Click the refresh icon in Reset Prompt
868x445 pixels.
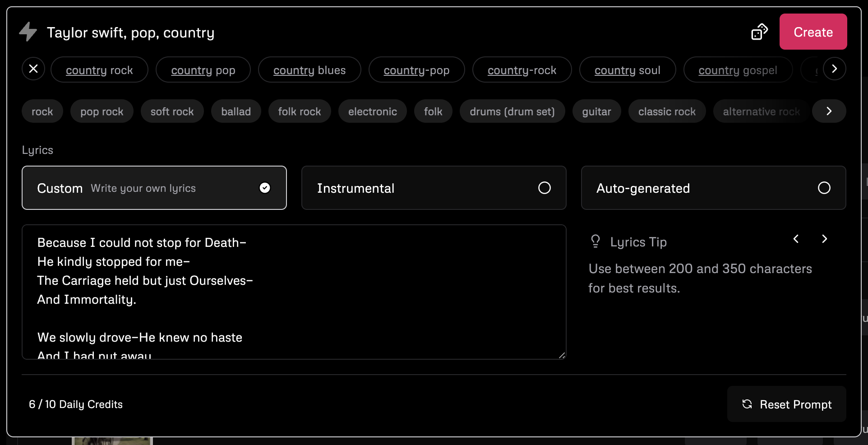747,404
